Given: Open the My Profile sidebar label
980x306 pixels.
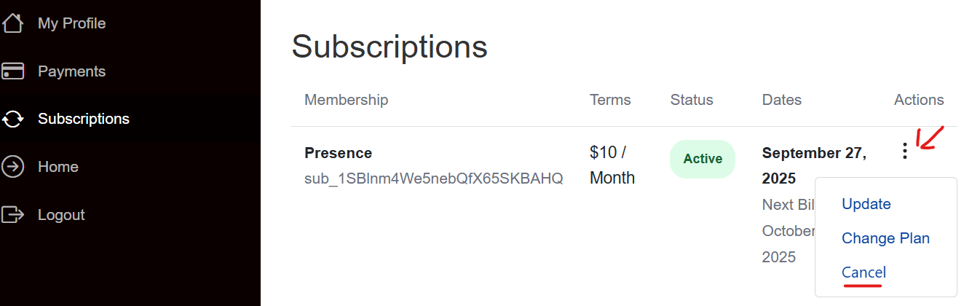Looking at the screenshot, I should tap(71, 23).
